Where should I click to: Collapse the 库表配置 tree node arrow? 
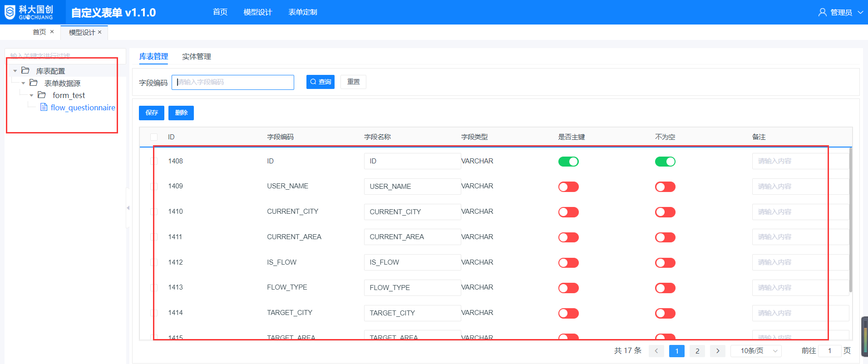(x=15, y=71)
